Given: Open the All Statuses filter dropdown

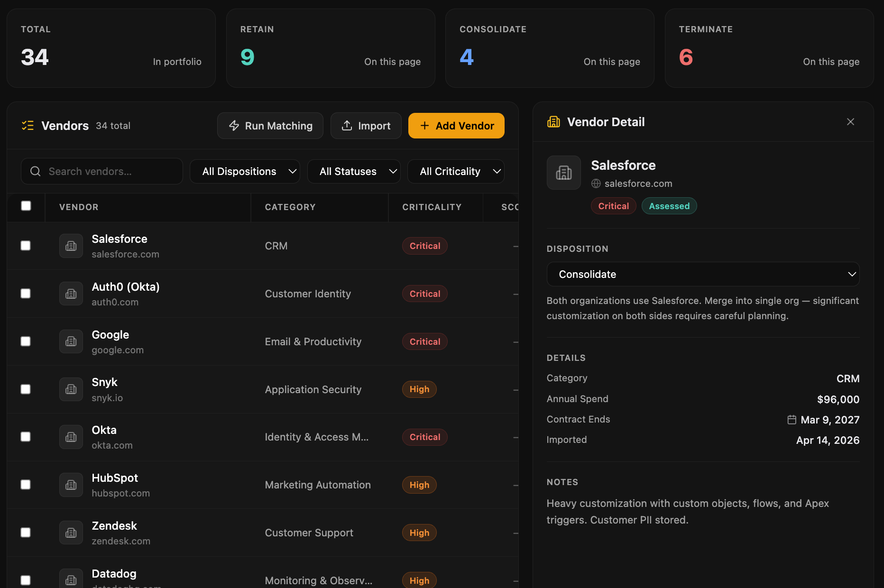Looking at the screenshot, I should 354,171.
